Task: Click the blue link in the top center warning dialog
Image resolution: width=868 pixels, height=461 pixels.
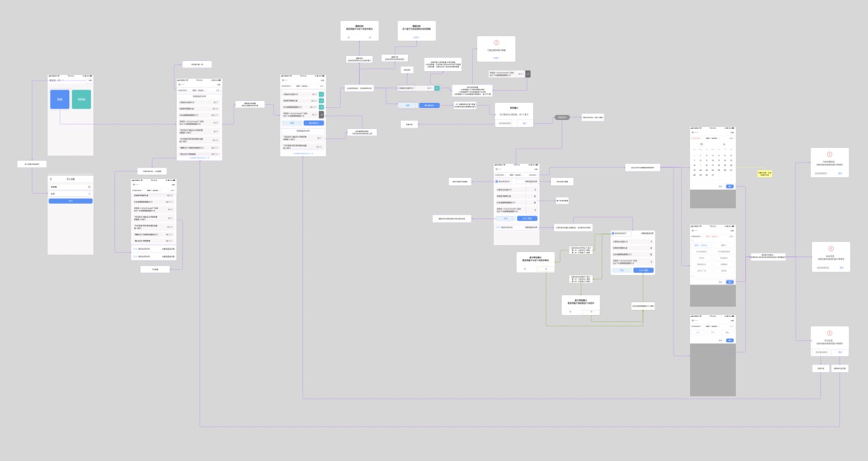Action: pyautogui.click(x=496, y=57)
